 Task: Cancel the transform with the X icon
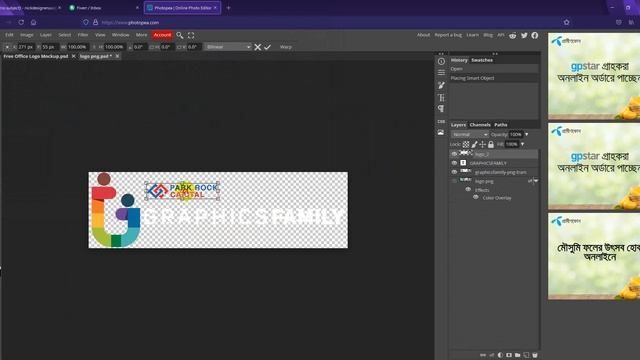coord(258,47)
